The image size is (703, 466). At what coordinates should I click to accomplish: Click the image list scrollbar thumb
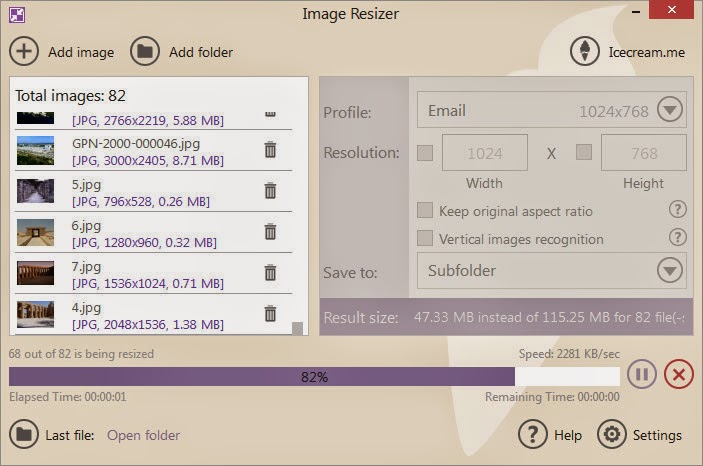[297, 328]
